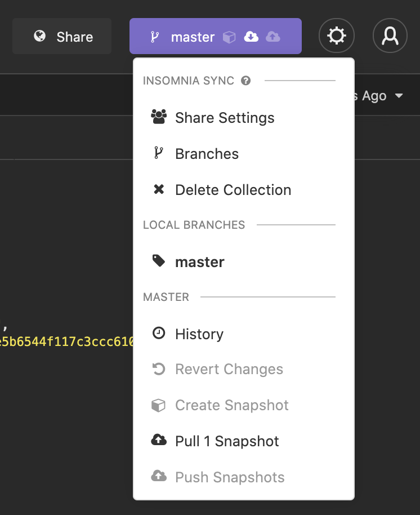Pull 1 Snapshot from remote
This screenshot has width=420, height=515.
[x=227, y=441]
